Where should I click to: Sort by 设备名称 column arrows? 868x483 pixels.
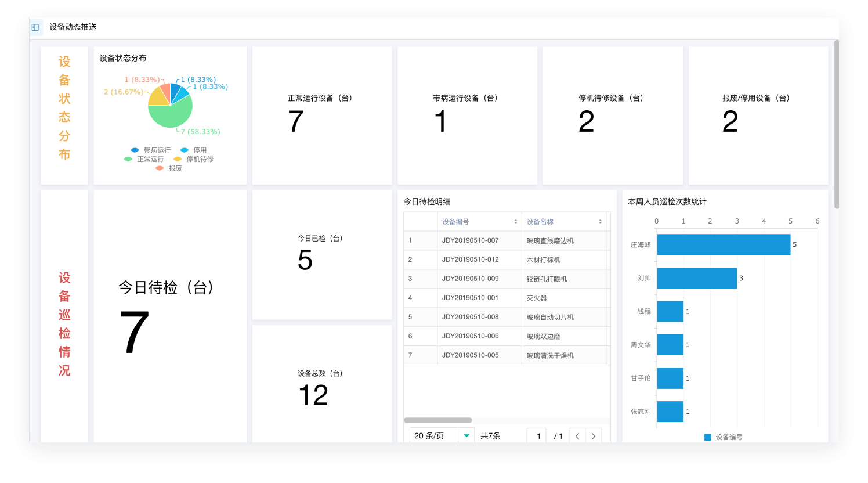point(600,222)
